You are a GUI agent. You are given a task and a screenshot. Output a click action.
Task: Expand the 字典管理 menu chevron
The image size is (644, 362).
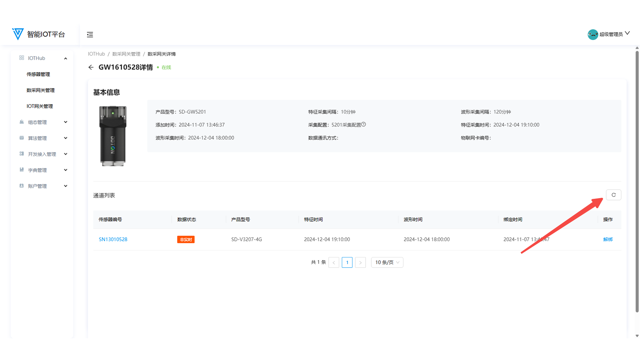(x=66, y=170)
